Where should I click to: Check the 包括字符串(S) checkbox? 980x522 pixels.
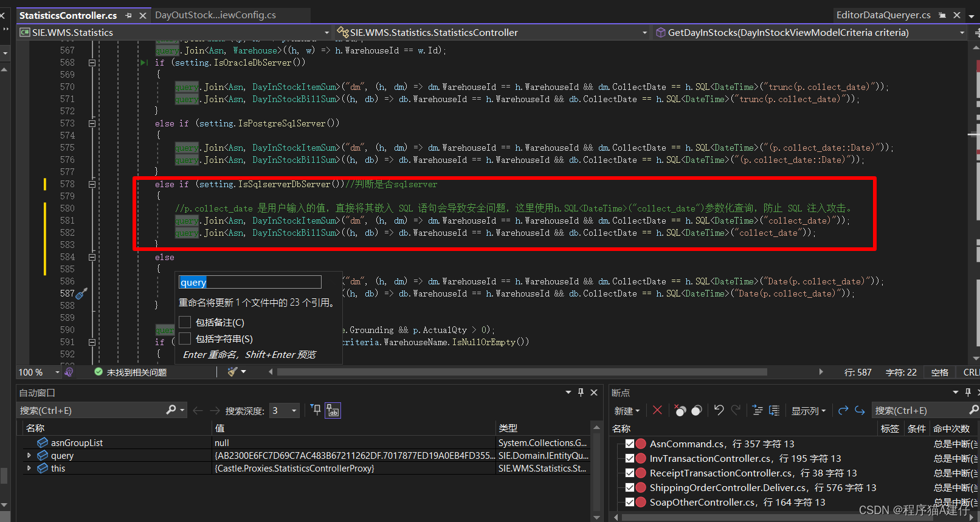185,338
